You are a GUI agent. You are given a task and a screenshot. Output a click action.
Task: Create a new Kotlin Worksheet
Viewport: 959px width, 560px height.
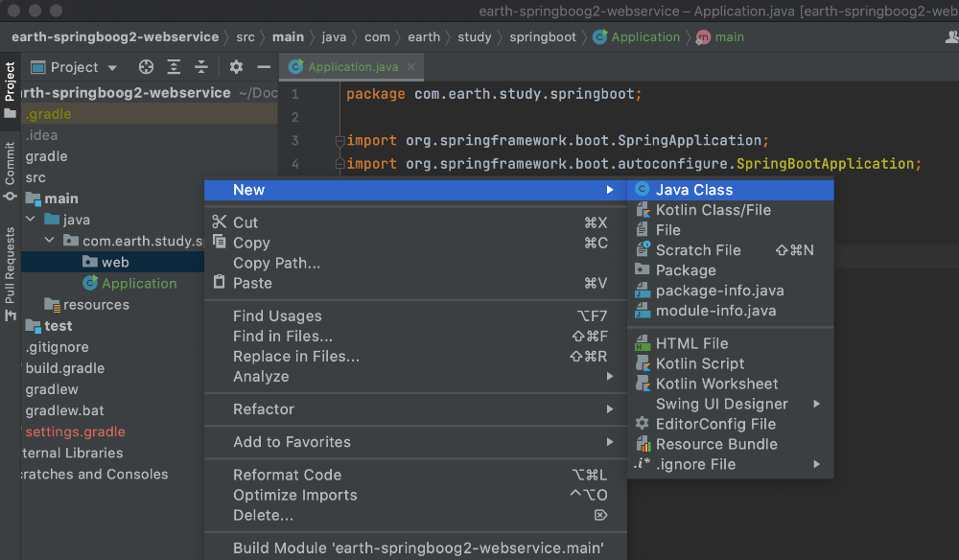(x=731, y=384)
